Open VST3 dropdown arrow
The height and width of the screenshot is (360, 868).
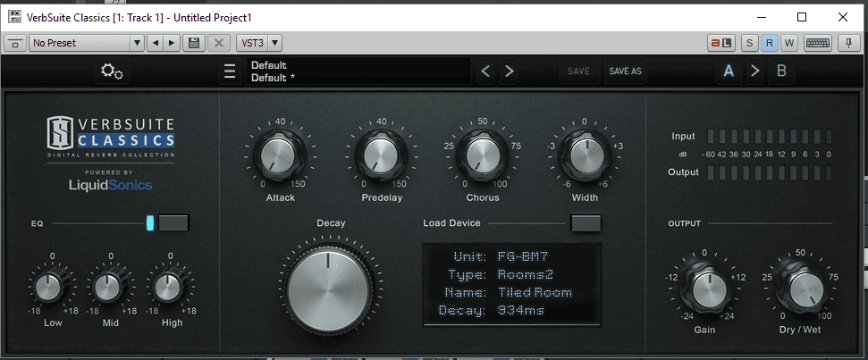pyautogui.click(x=275, y=43)
